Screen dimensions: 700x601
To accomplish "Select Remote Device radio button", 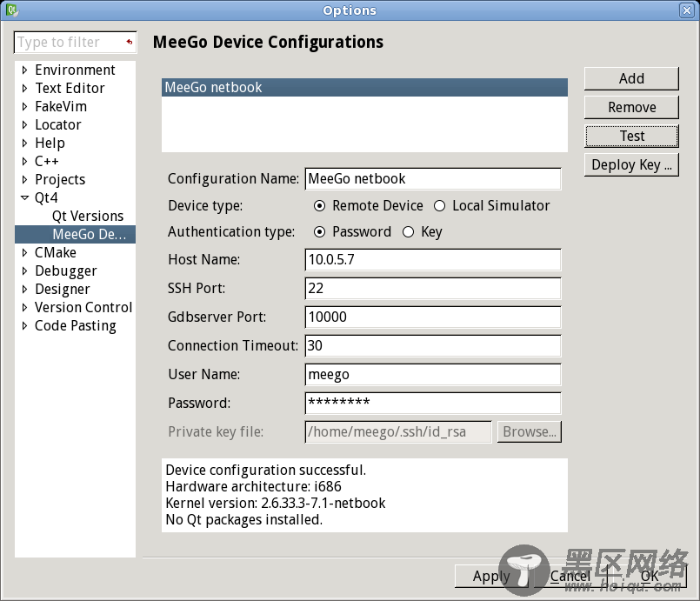I will tap(319, 206).
